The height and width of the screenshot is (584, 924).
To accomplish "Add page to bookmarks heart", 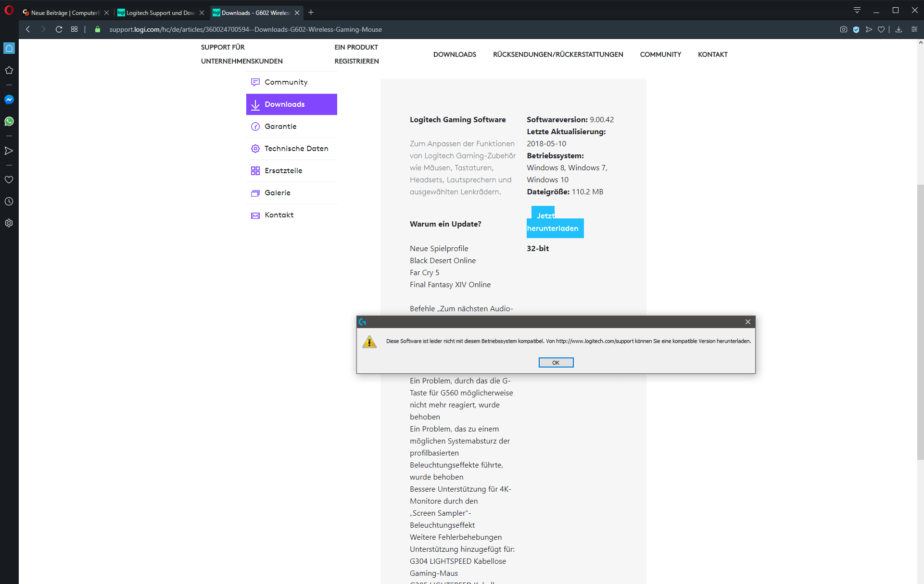I will point(881,29).
